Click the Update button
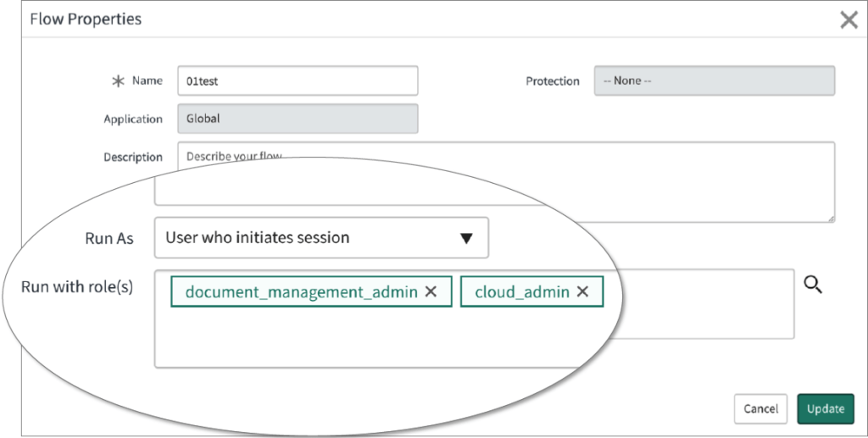 click(825, 408)
